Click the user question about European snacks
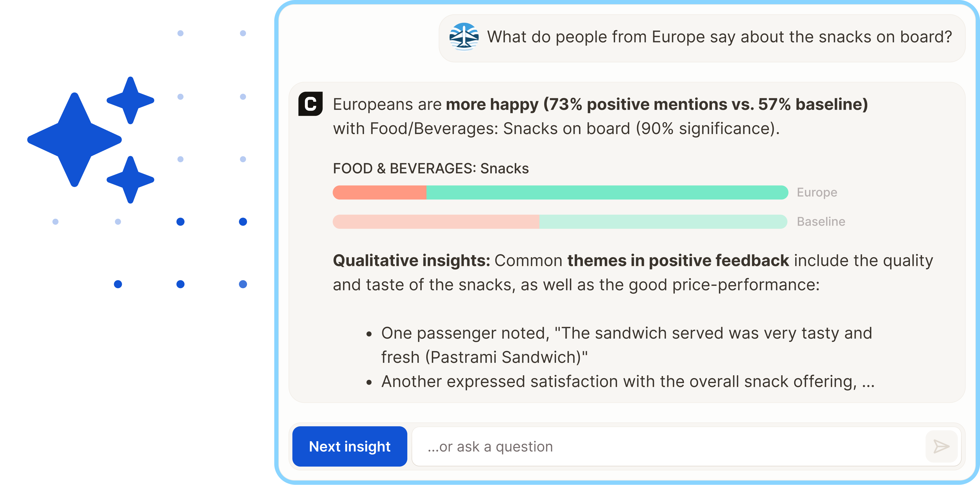Image resolution: width=980 pixels, height=485 pixels. 719,37
